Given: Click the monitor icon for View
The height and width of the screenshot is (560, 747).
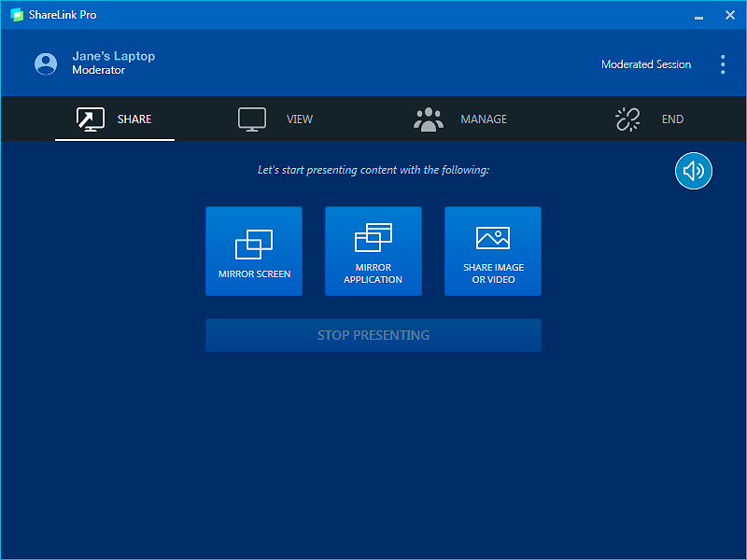Looking at the screenshot, I should 252,119.
